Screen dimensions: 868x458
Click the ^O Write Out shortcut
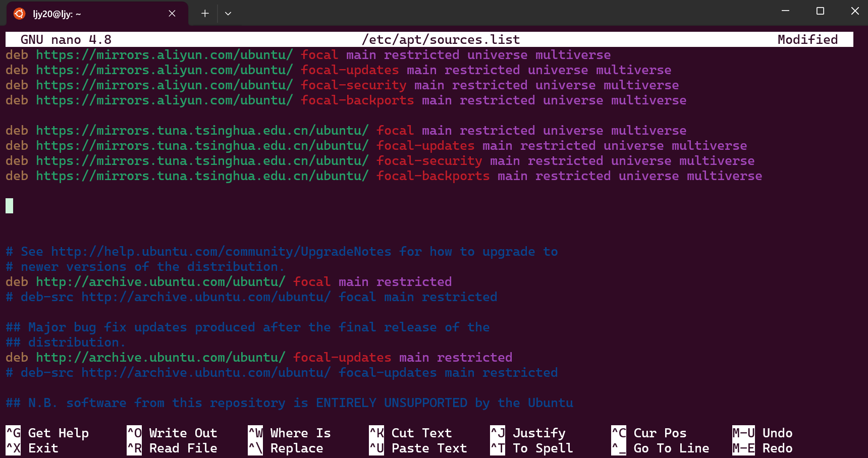[172, 433]
